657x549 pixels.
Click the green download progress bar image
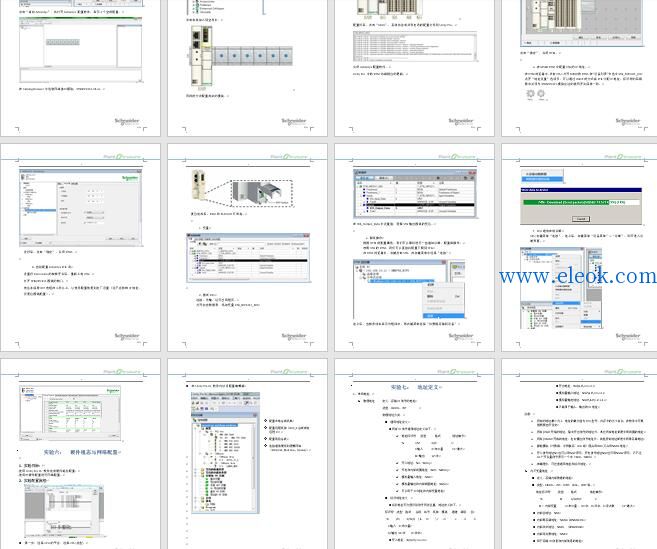point(581,206)
